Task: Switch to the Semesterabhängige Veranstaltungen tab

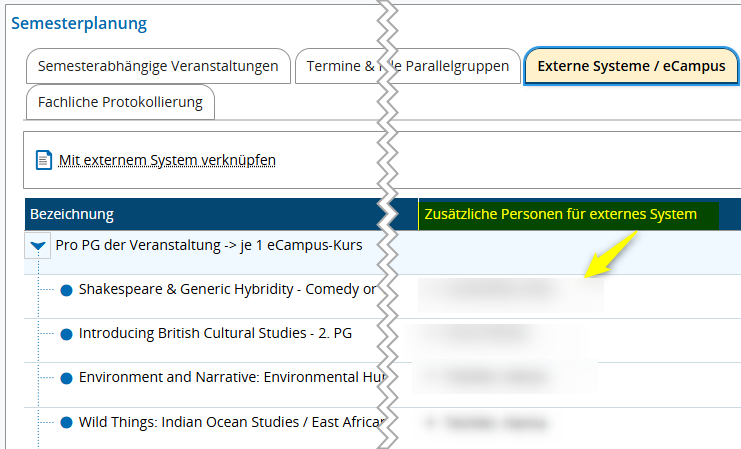Action: pyautogui.click(x=158, y=66)
